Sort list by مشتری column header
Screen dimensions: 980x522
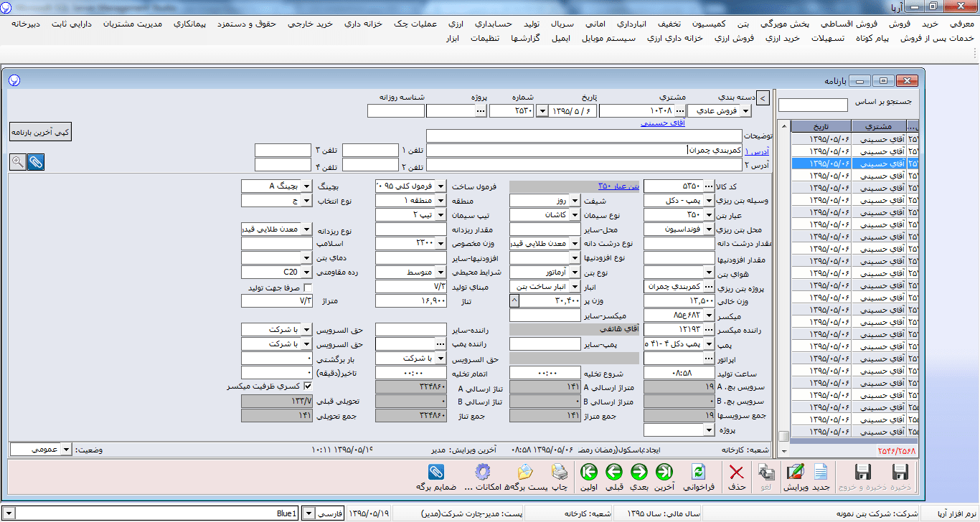pyautogui.click(x=879, y=127)
